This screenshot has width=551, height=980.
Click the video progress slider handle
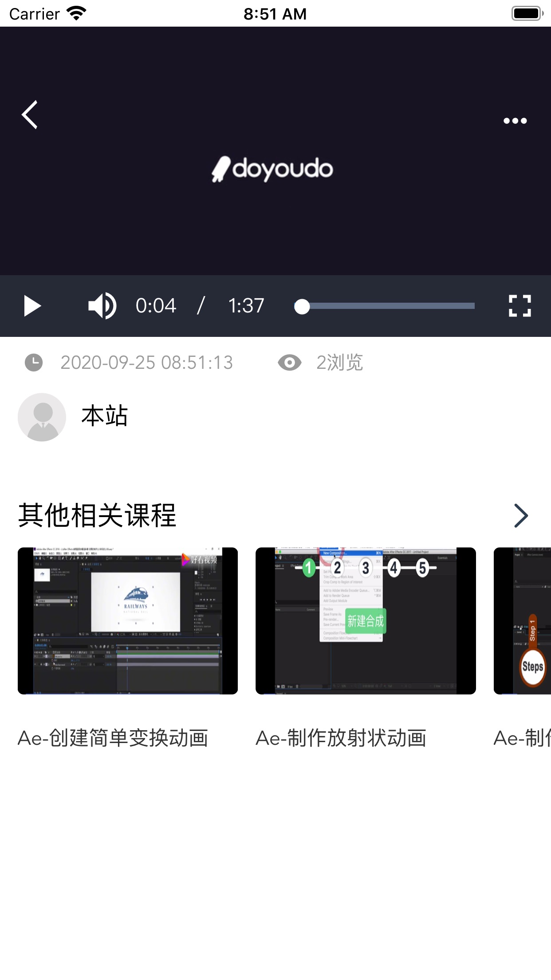pyautogui.click(x=302, y=306)
